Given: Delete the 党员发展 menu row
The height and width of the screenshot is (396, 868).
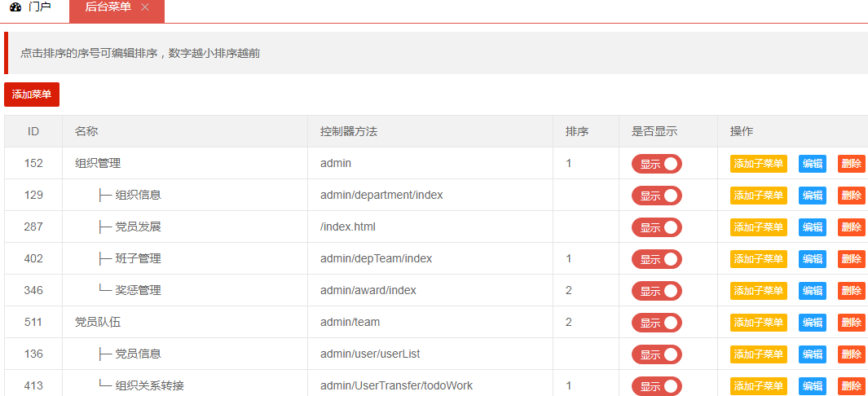Looking at the screenshot, I should click(x=851, y=227).
